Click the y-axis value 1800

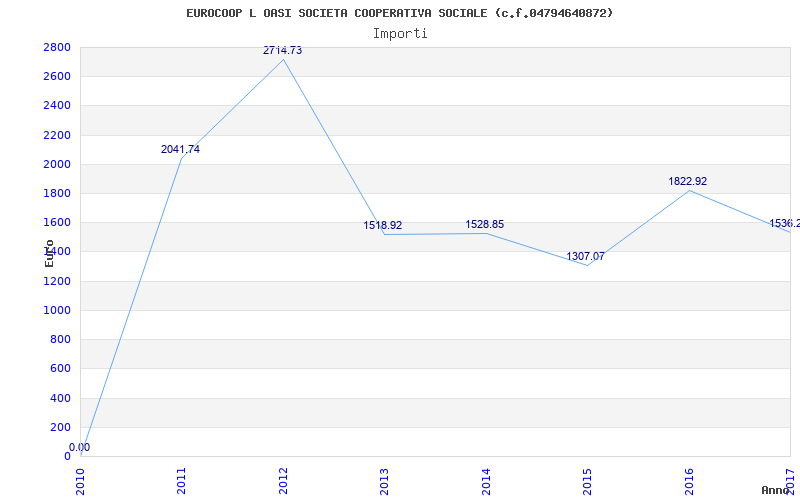[57, 194]
